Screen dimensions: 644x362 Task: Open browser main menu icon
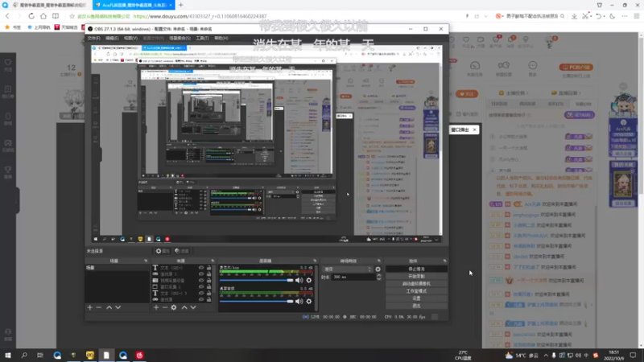637,16
